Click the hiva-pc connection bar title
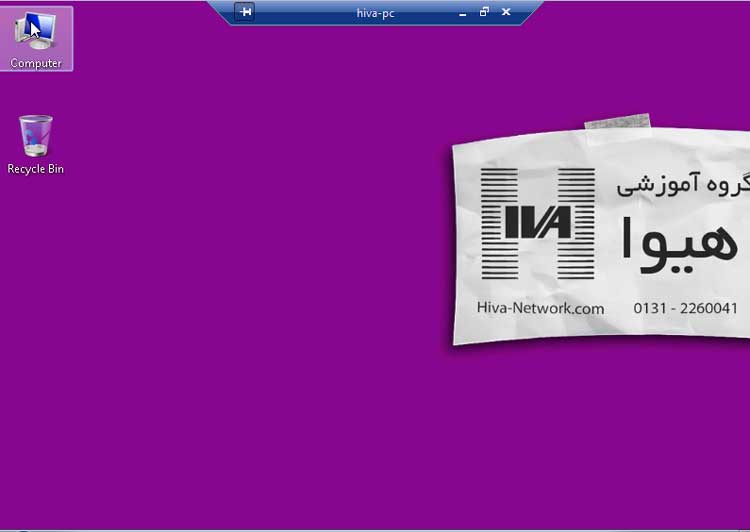 (375, 13)
